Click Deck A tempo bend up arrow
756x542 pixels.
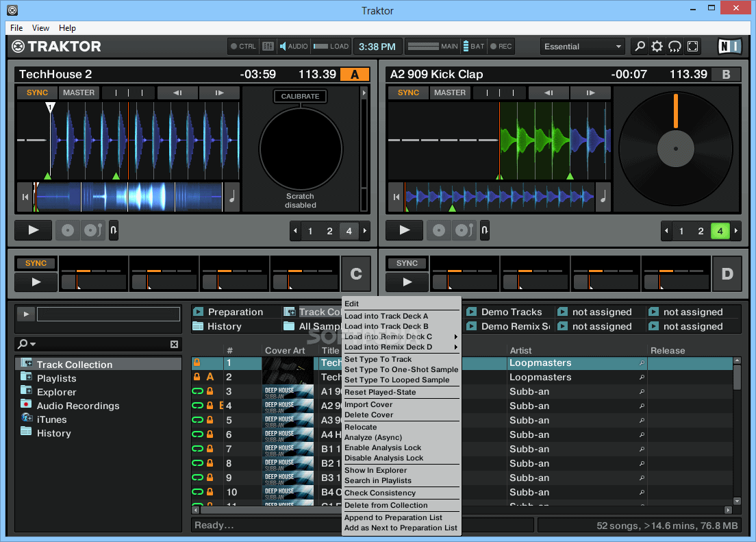pos(219,93)
